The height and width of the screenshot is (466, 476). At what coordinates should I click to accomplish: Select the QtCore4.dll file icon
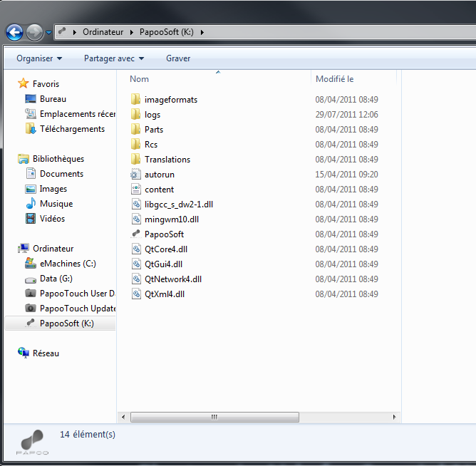point(136,249)
